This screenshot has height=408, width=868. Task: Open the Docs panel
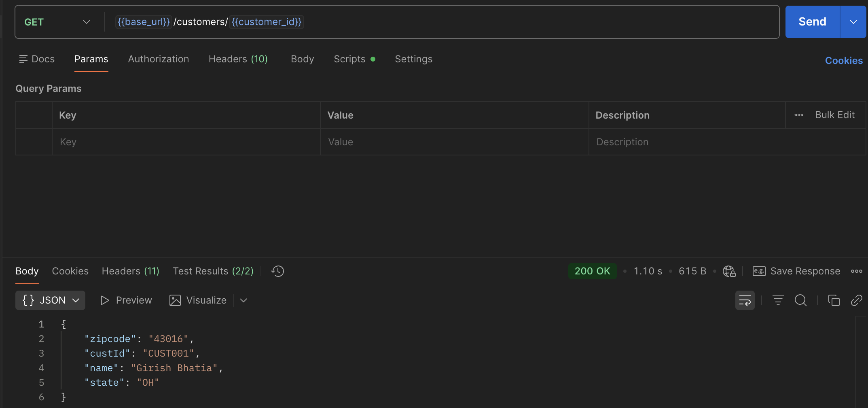click(x=37, y=59)
